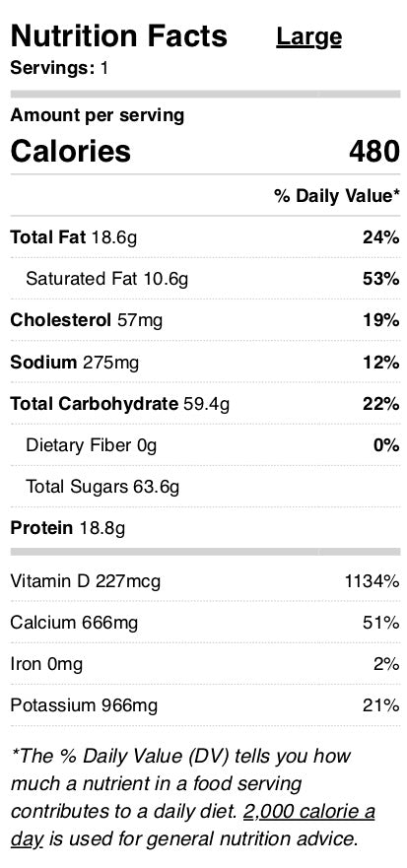
Task: Select the Cholesterol 57mg row
Action: point(205,320)
